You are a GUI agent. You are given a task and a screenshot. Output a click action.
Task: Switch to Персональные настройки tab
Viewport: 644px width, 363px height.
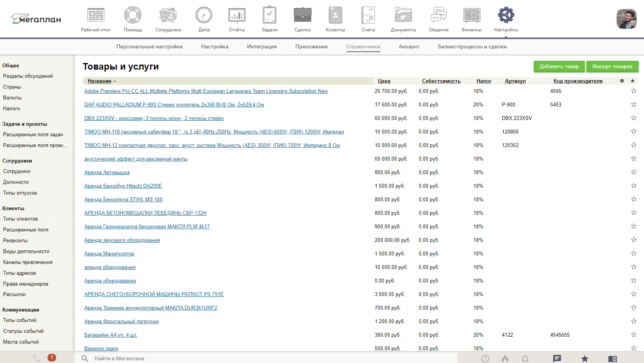click(x=150, y=46)
